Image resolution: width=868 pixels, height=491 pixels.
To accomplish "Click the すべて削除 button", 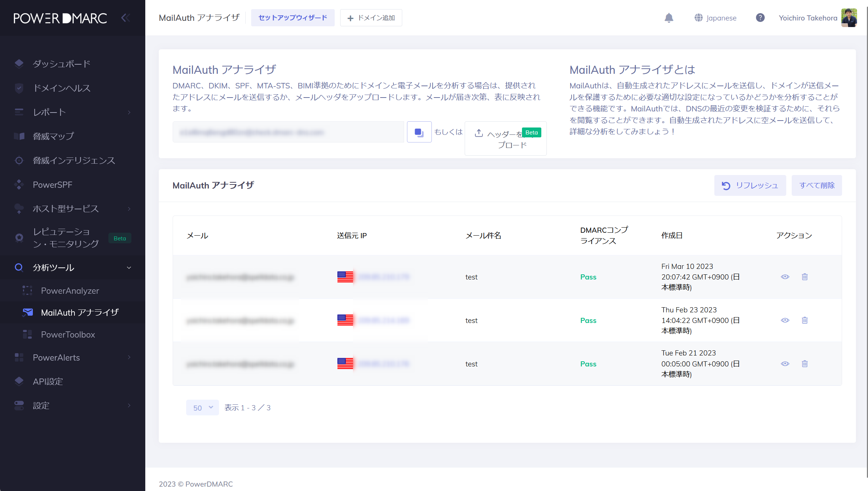I will (817, 185).
